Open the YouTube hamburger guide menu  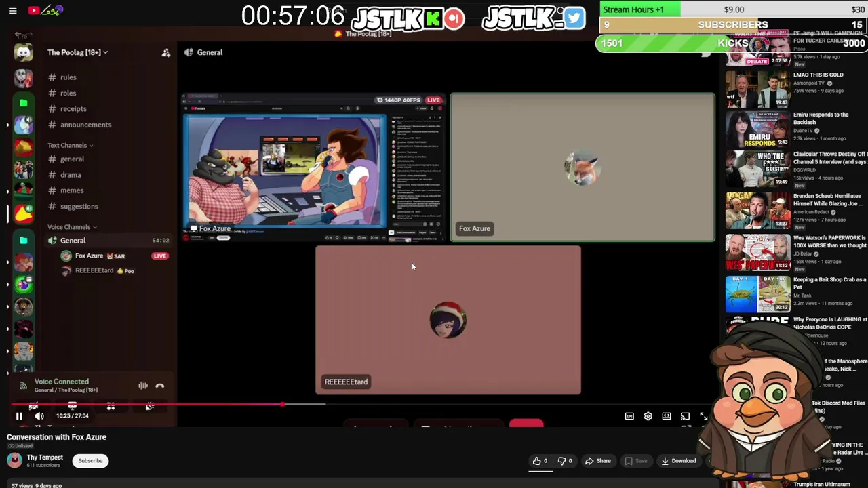pos(13,11)
